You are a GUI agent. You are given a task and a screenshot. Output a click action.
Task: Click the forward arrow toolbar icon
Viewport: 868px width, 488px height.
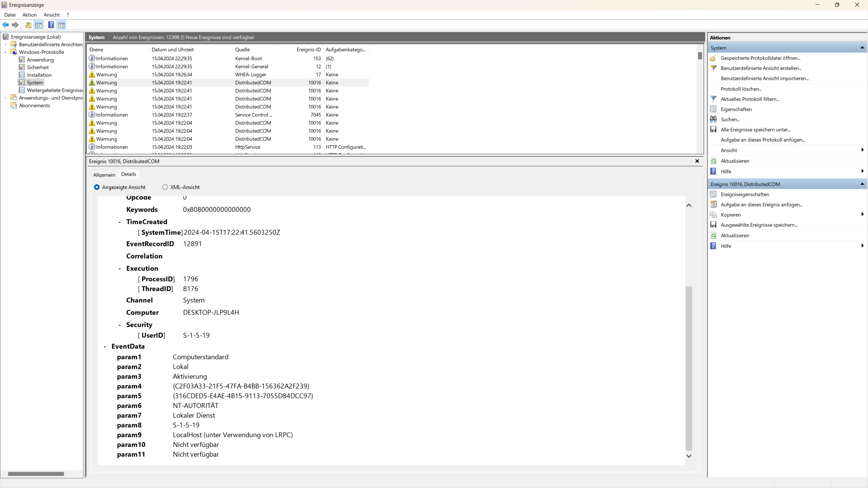[x=15, y=25]
